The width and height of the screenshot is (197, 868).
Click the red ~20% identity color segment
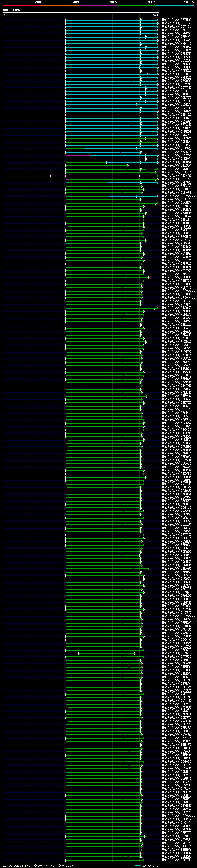click(x=22, y=6)
